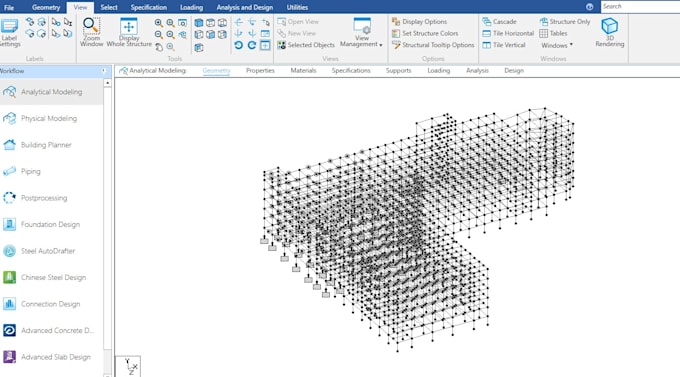Click the Zoom Out magnifier with minus

point(159,35)
